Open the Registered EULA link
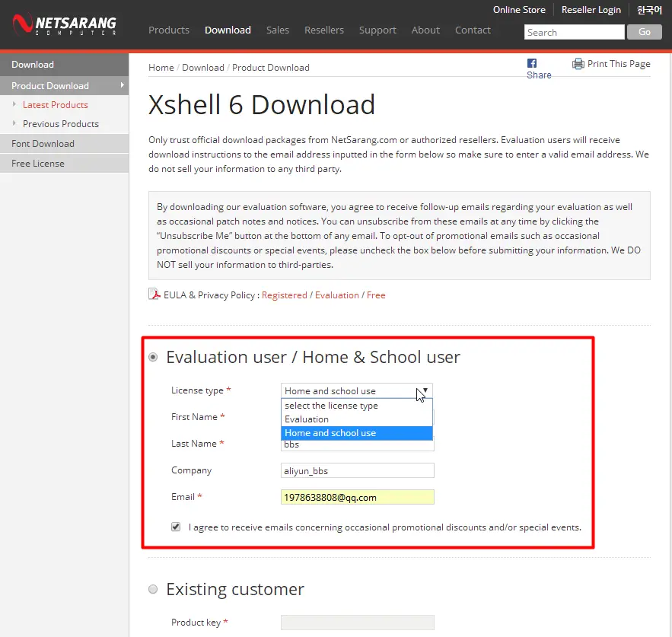 [285, 295]
